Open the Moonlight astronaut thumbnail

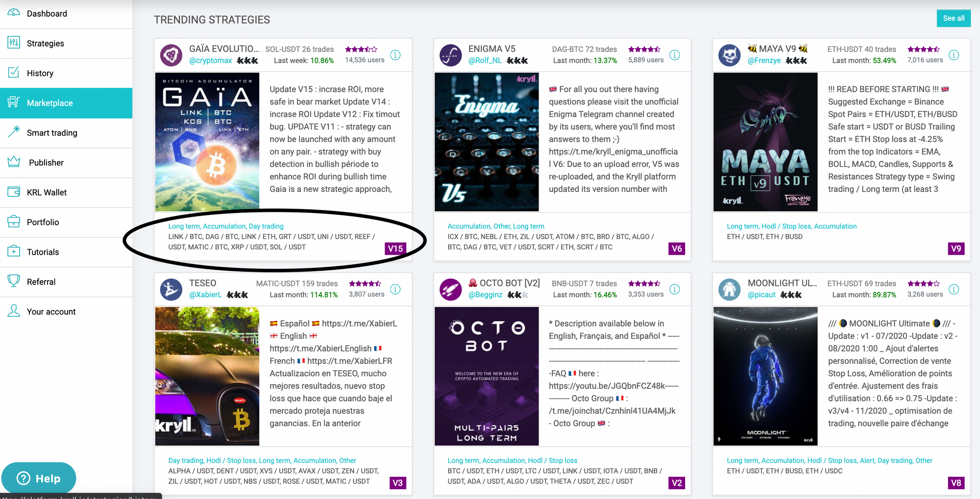coord(765,376)
